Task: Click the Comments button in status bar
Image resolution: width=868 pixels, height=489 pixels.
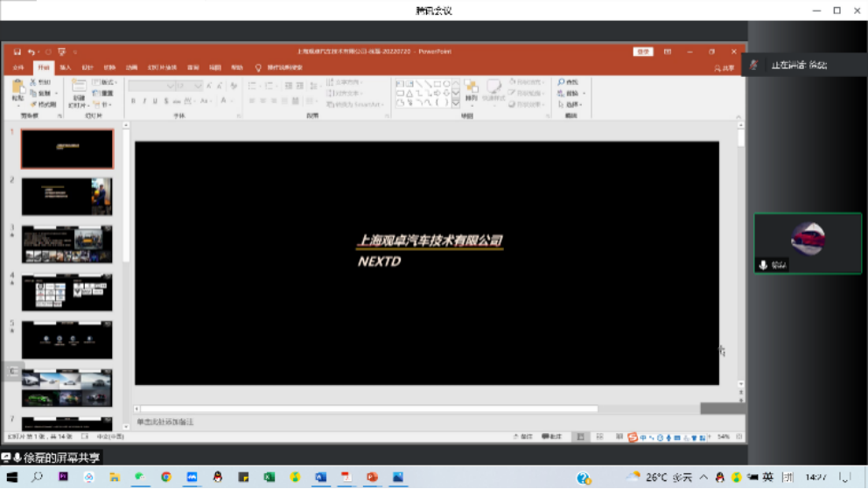Action: point(552,437)
